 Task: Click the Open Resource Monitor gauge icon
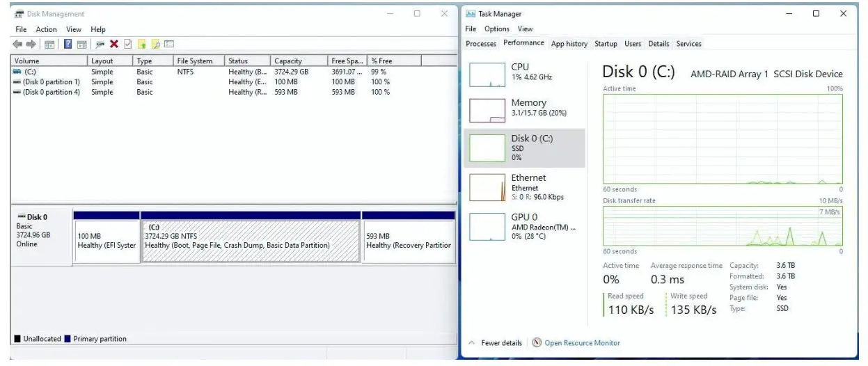point(537,342)
